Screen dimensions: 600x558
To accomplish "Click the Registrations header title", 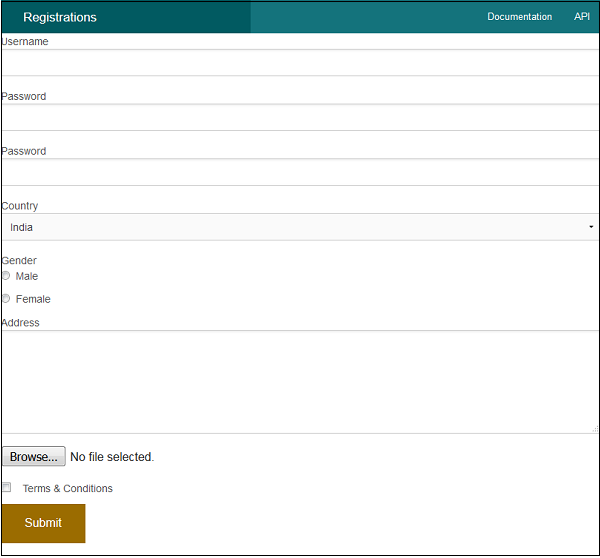I will click(60, 17).
